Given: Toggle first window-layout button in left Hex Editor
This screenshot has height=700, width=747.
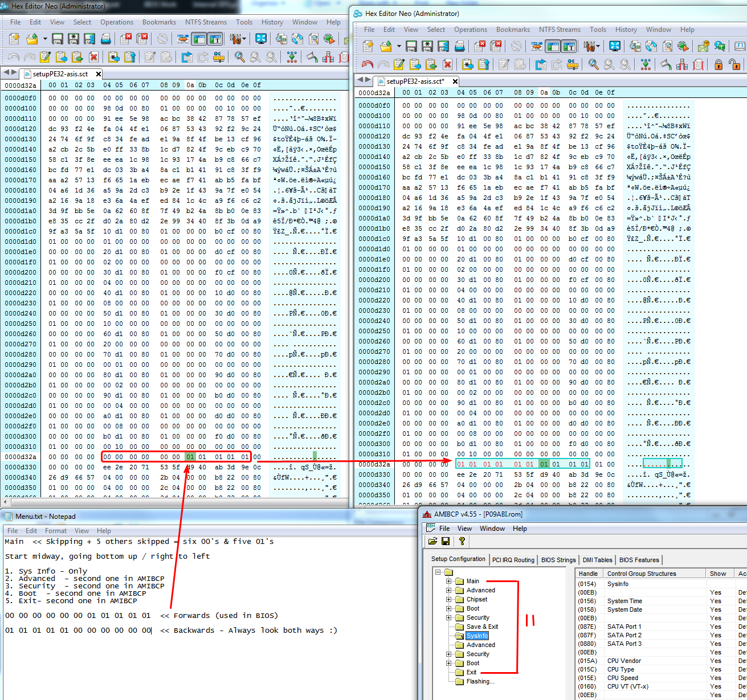Looking at the screenshot, I should tap(199, 39).
